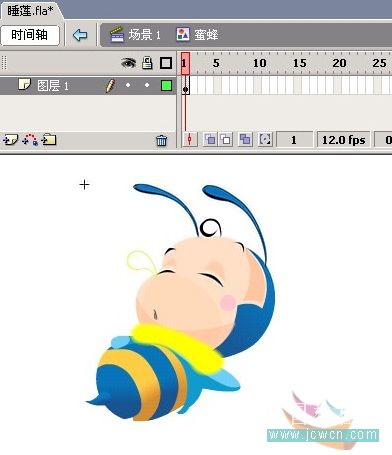Switch to the 睡莲.fla document tab
The width and height of the screenshot is (392, 455).
coord(30,10)
